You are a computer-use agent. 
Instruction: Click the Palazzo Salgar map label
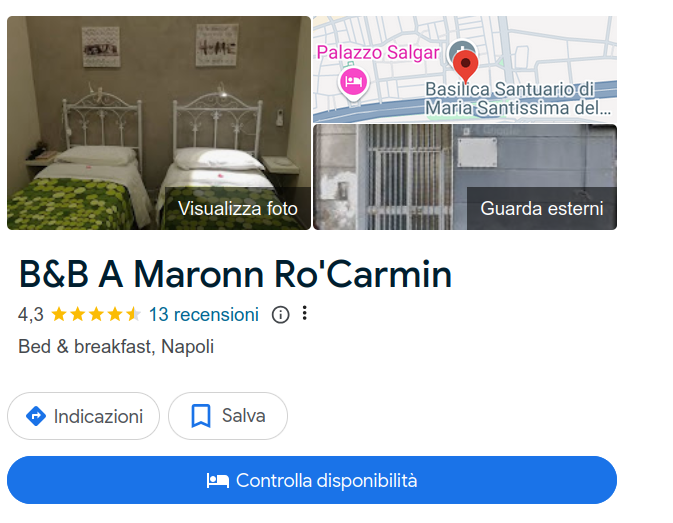(378, 53)
